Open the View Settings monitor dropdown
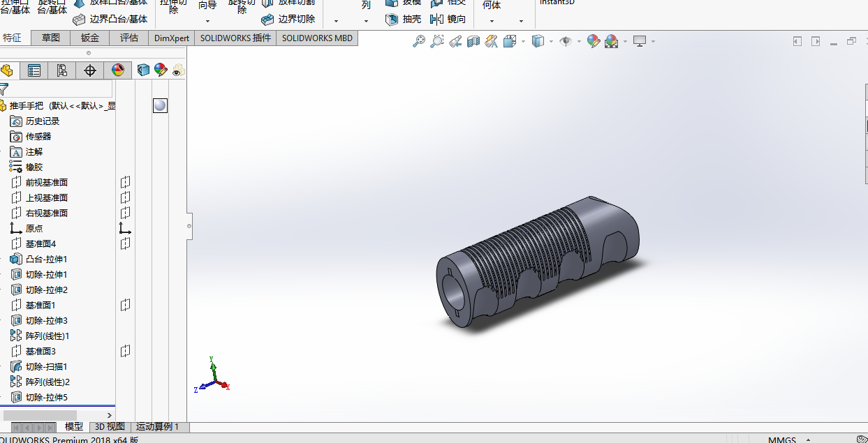868x443 pixels. (653, 42)
